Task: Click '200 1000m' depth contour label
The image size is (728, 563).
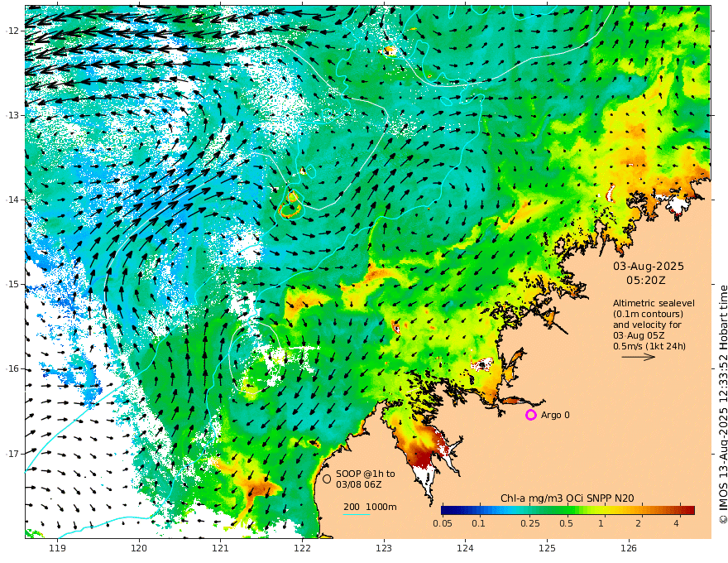Action: tap(370, 507)
